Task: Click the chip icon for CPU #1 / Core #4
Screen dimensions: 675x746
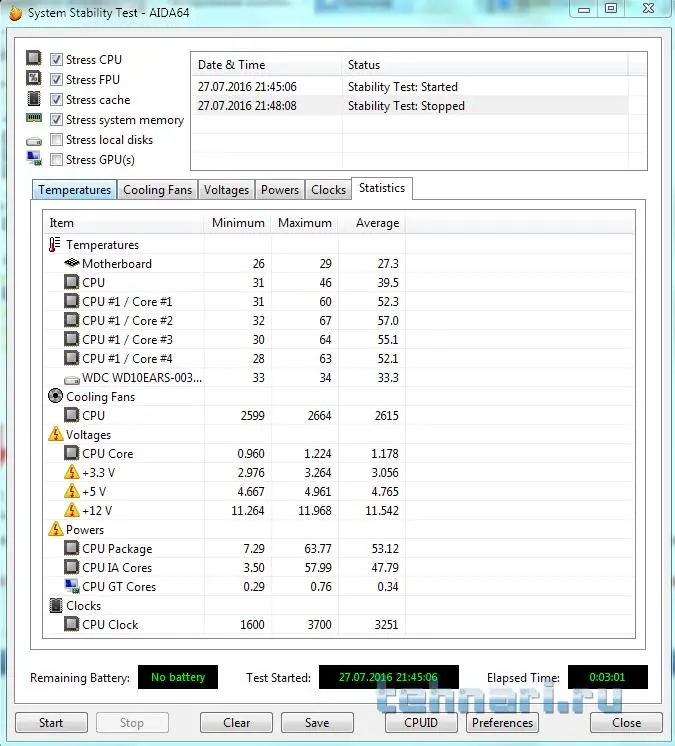Action: (x=71, y=358)
